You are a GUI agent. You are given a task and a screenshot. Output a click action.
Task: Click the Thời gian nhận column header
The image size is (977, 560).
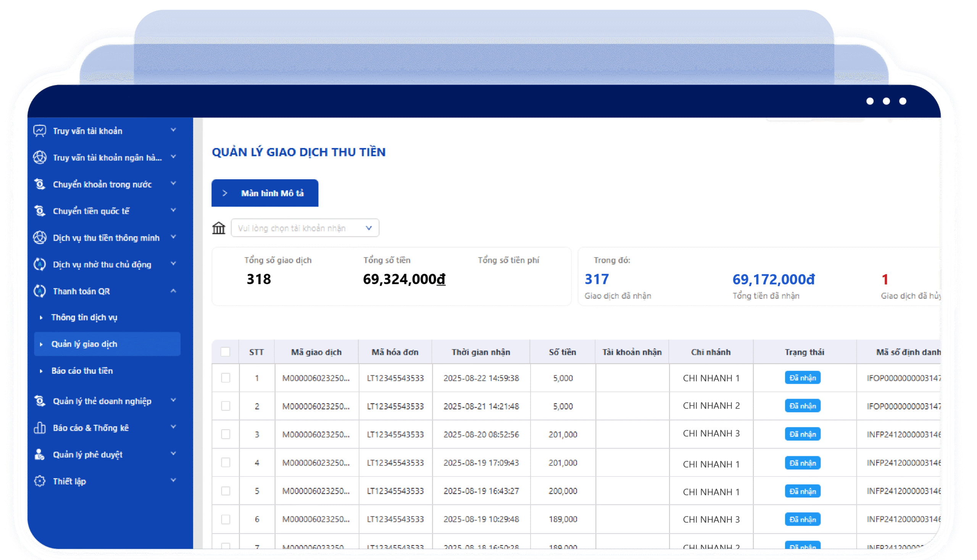[481, 352]
